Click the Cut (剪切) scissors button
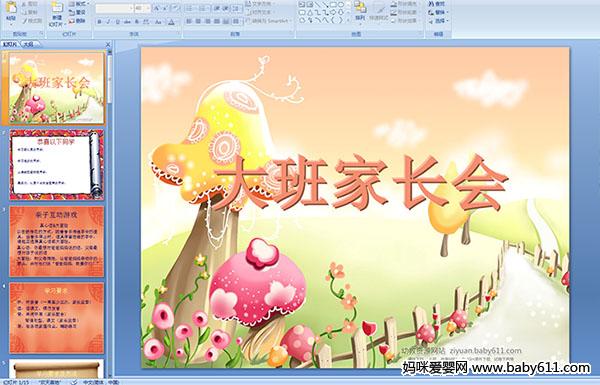The height and width of the screenshot is (385, 600). pyautogui.click(x=30, y=4)
